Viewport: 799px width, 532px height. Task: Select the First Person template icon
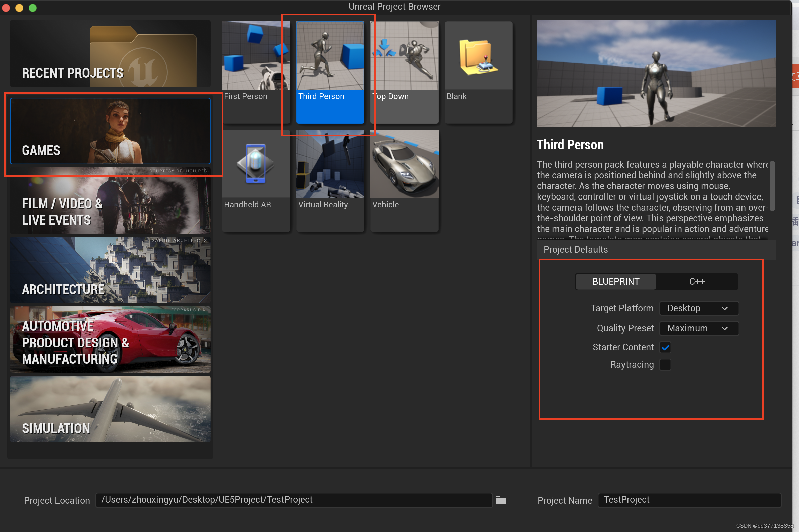tap(256, 56)
